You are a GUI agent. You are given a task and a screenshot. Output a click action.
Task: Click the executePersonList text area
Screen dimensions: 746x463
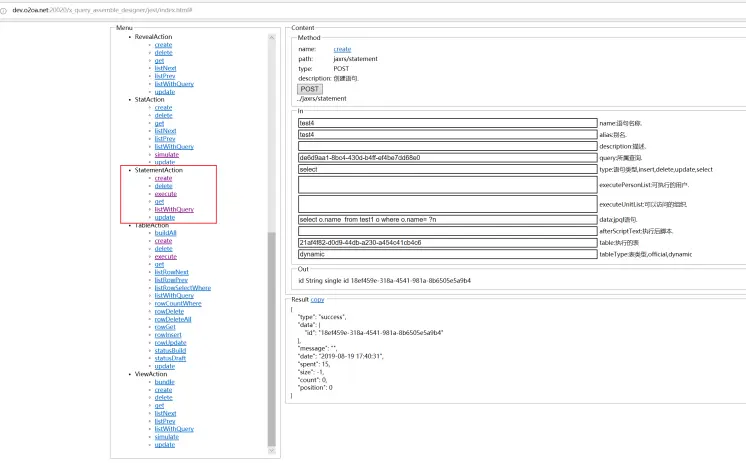447,185
